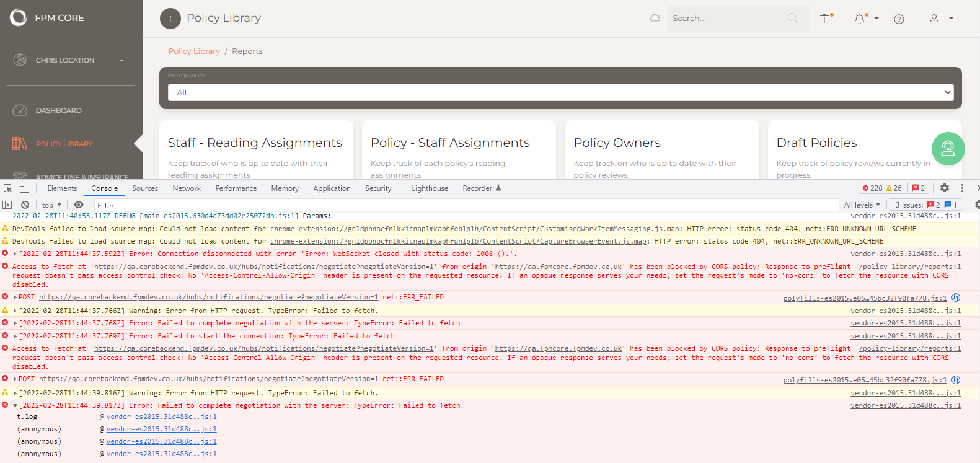
Task: Click the Recorder experiment flask icon
Action: (x=498, y=188)
